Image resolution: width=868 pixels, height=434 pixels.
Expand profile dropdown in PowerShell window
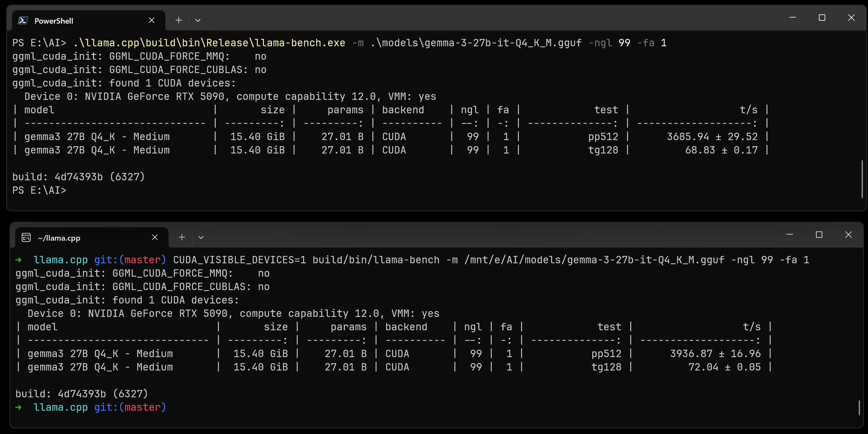pyautogui.click(x=198, y=20)
